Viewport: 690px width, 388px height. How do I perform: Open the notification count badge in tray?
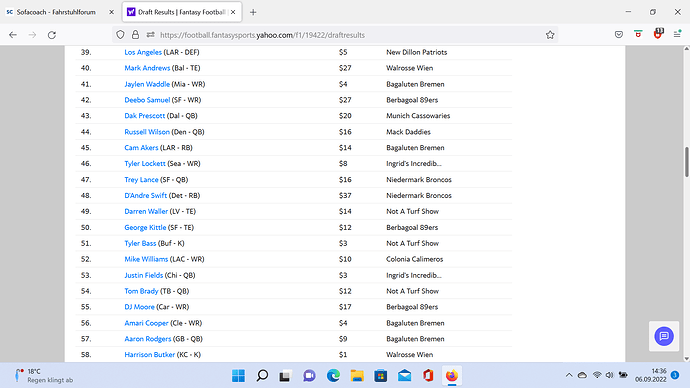pyautogui.click(x=675, y=375)
